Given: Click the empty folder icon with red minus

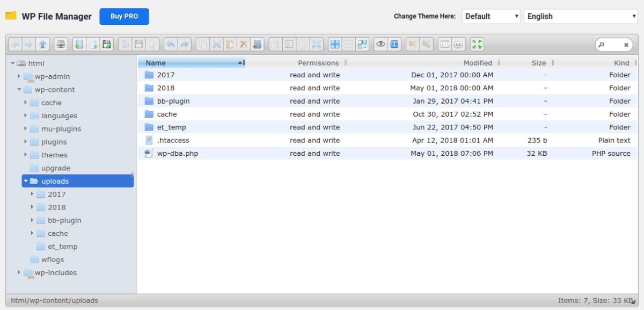Looking at the screenshot, I should pos(257,45).
